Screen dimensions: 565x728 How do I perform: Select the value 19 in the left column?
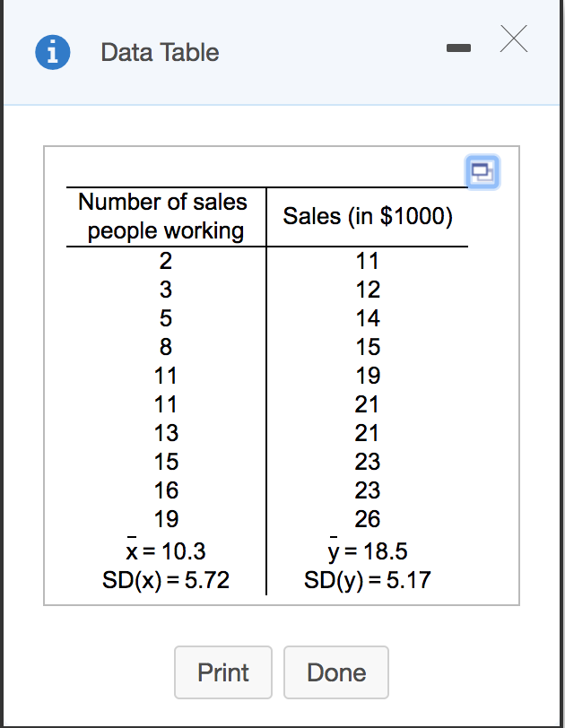(163, 518)
